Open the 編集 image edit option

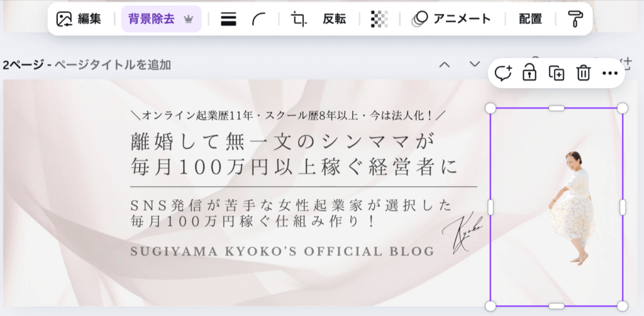point(79,19)
